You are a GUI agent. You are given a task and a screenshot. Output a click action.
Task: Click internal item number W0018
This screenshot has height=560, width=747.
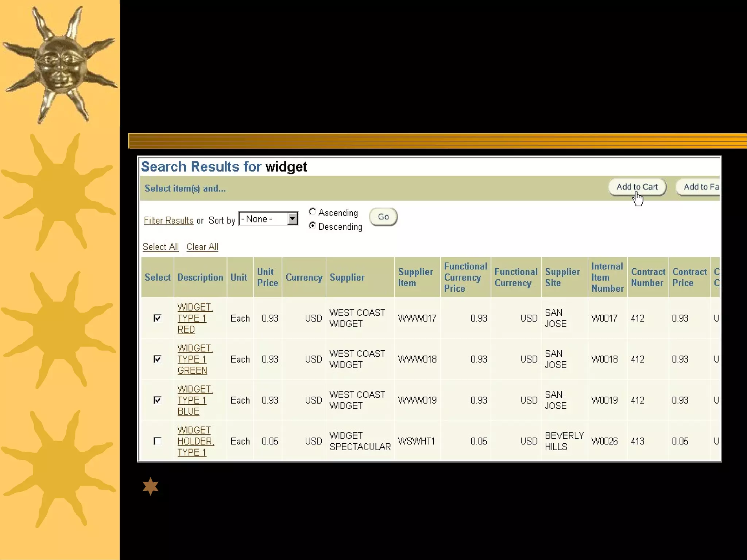604,359
